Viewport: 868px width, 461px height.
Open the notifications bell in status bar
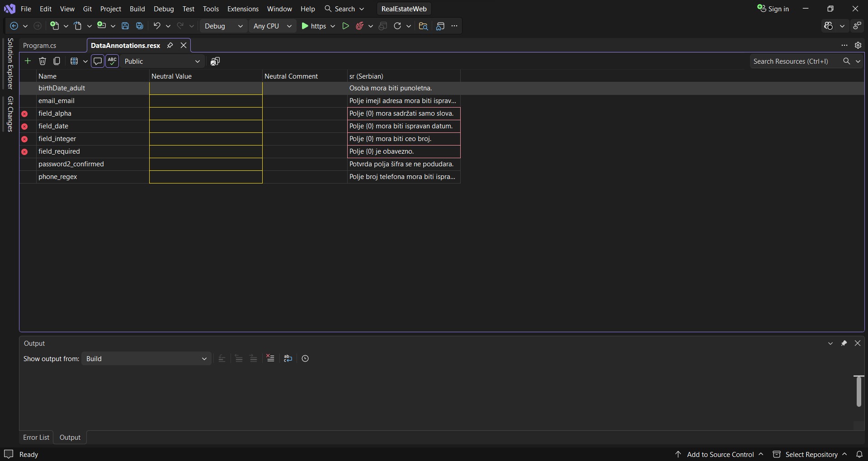(859, 454)
